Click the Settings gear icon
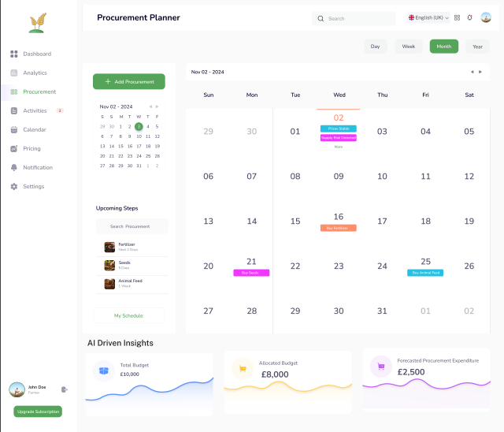The image size is (504, 432). [14, 187]
